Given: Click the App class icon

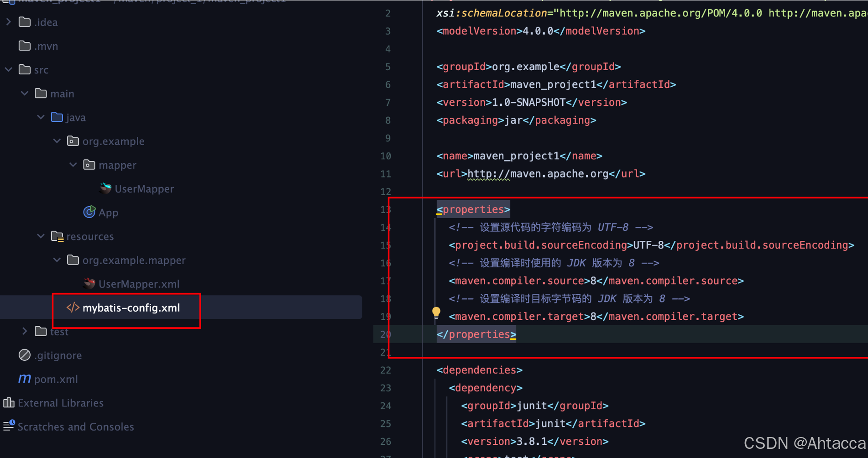Looking at the screenshot, I should pos(89,212).
